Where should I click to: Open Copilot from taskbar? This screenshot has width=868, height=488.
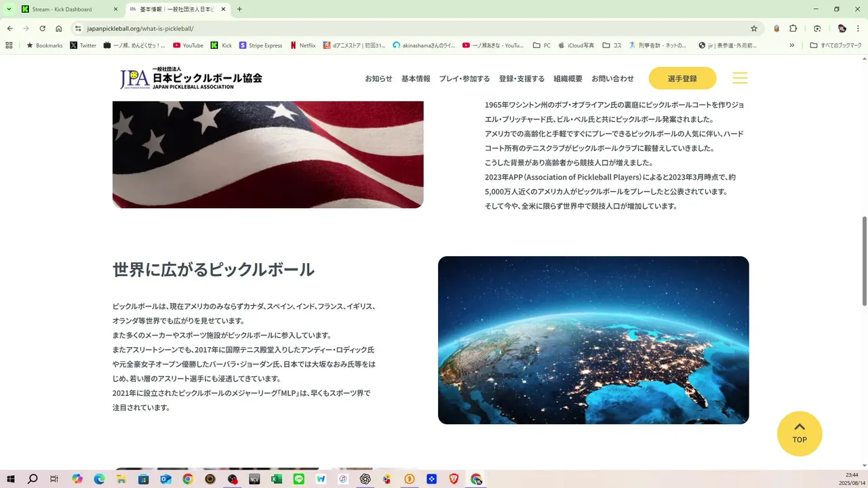[77, 479]
